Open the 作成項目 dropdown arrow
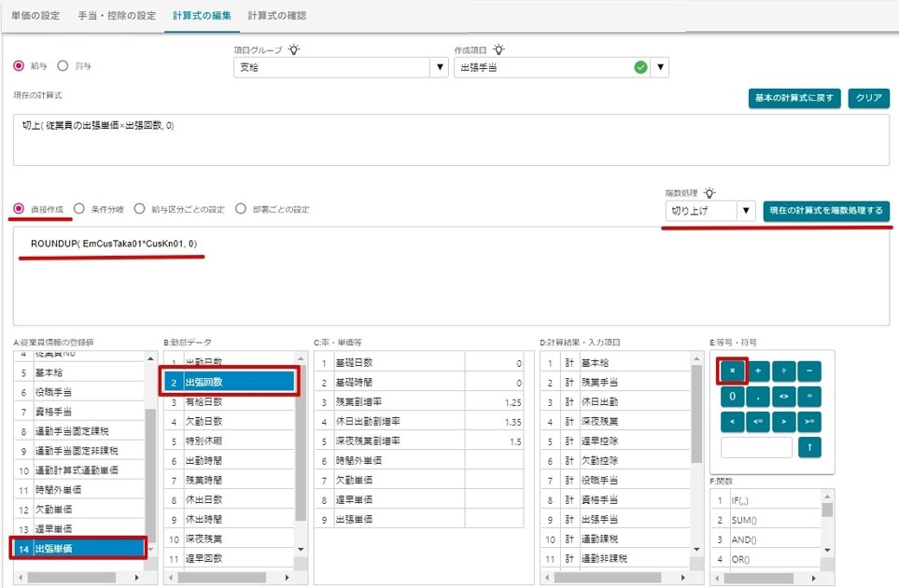The width and height of the screenshot is (899, 588). pos(661,67)
